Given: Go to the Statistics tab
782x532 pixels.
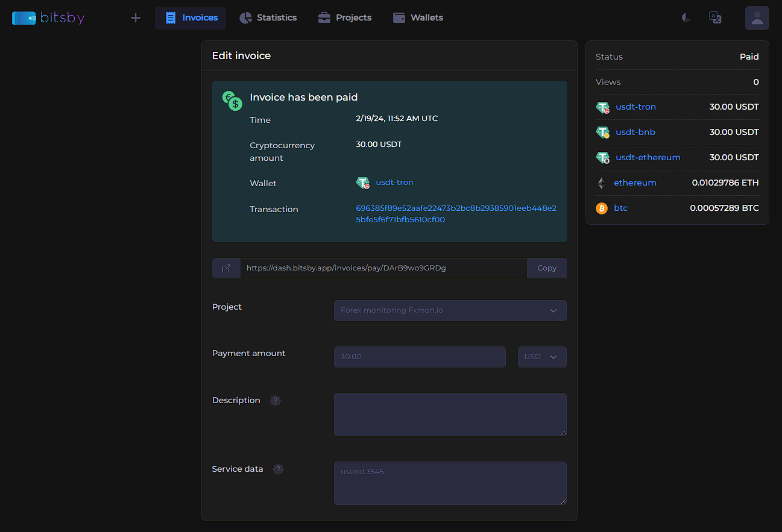Looking at the screenshot, I should point(268,18).
